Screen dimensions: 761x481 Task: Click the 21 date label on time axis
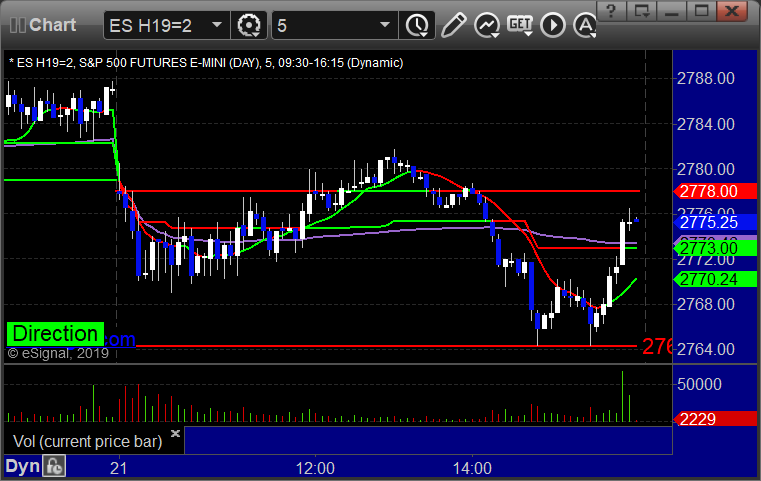[x=118, y=468]
